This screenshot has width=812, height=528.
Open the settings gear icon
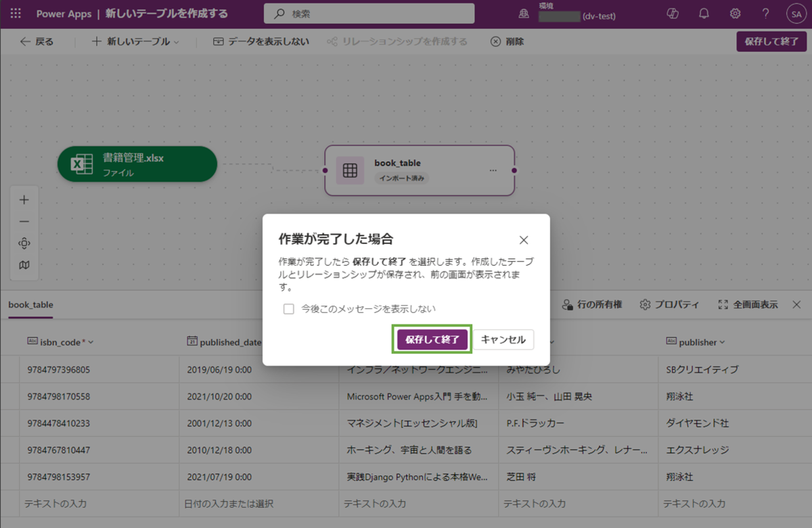click(735, 14)
